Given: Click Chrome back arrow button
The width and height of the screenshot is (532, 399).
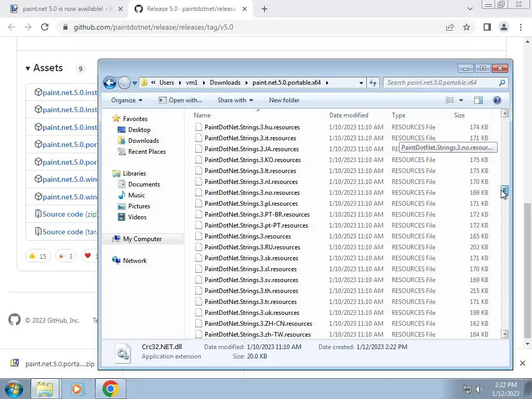Looking at the screenshot, I should (11, 27).
